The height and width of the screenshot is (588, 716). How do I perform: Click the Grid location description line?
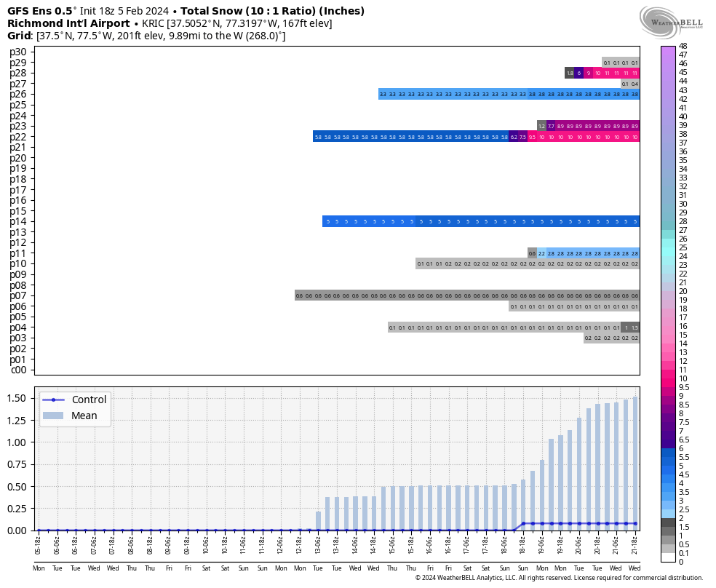coord(146,36)
